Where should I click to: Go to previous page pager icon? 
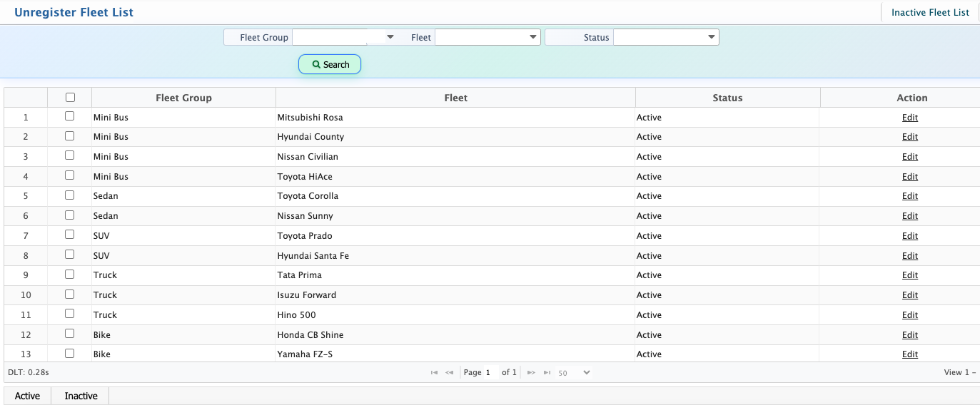pos(450,372)
